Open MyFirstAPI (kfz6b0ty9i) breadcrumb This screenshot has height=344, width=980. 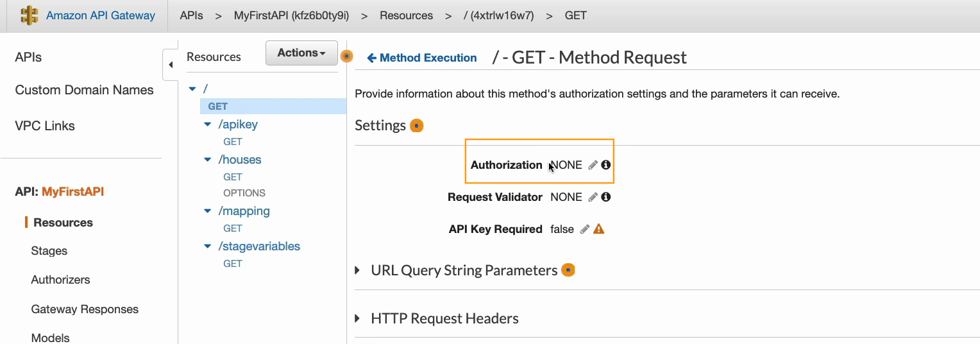[291, 15]
